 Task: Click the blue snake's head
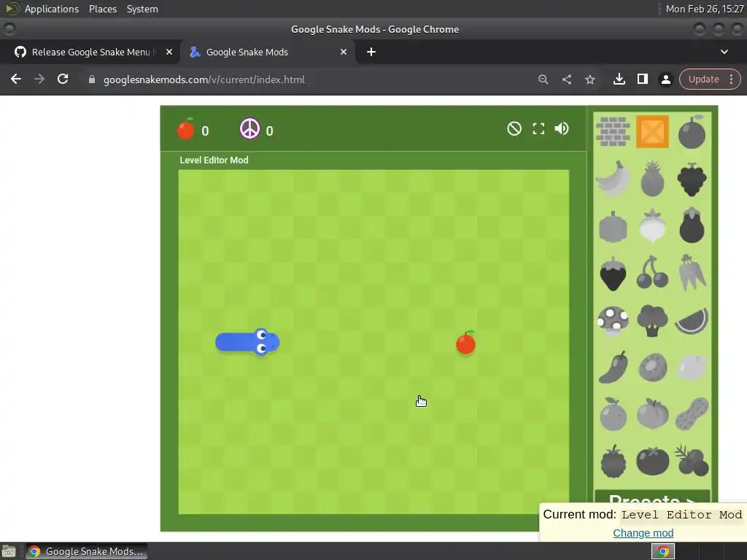266,342
